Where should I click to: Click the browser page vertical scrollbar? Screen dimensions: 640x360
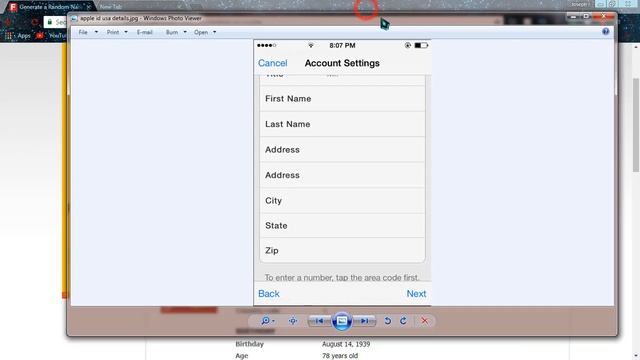tap(636, 124)
